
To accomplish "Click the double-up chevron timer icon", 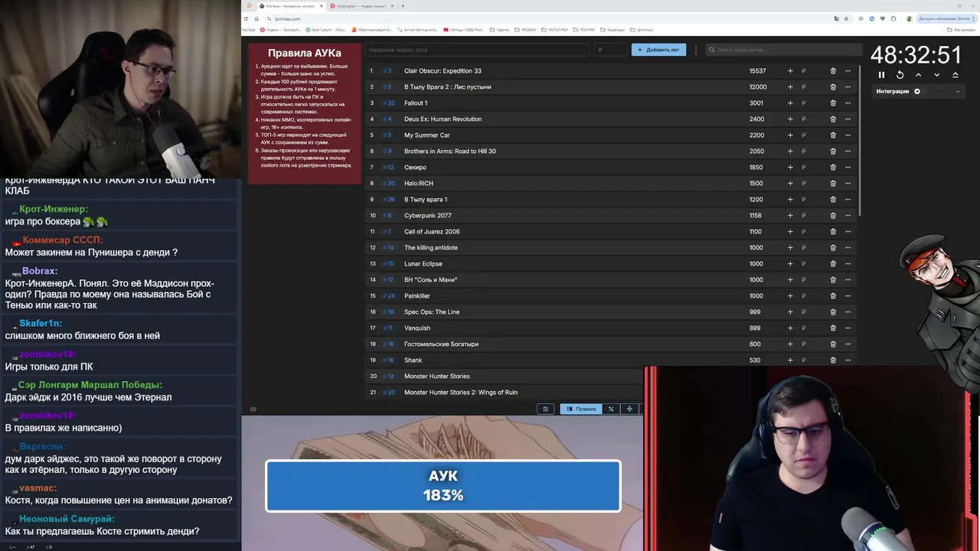I will coord(955,75).
